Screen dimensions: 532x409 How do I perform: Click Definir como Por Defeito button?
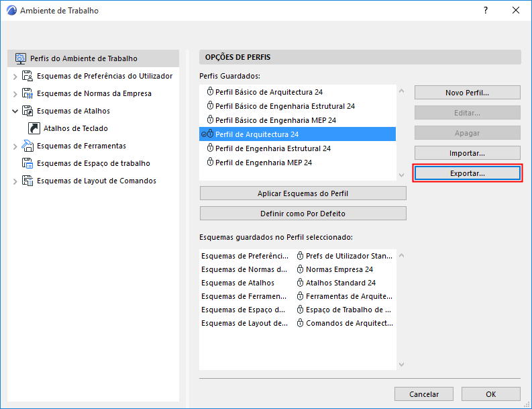303,214
